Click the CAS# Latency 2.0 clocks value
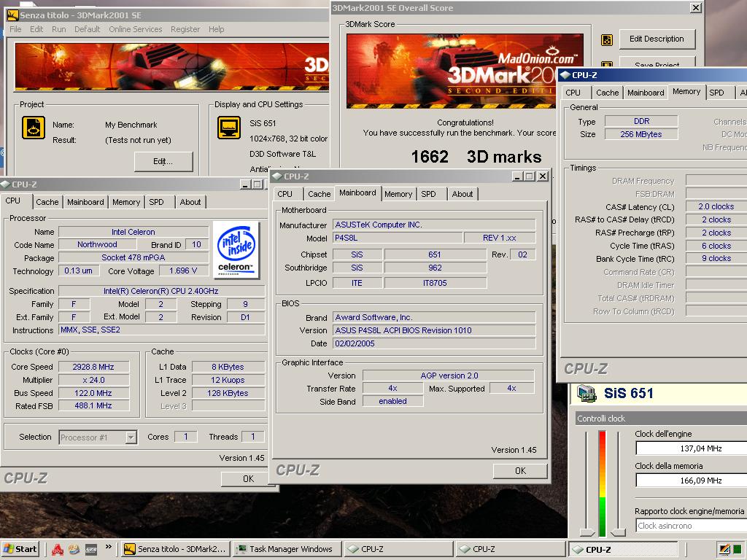Screen dimensions: 747x560 tap(716, 206)
